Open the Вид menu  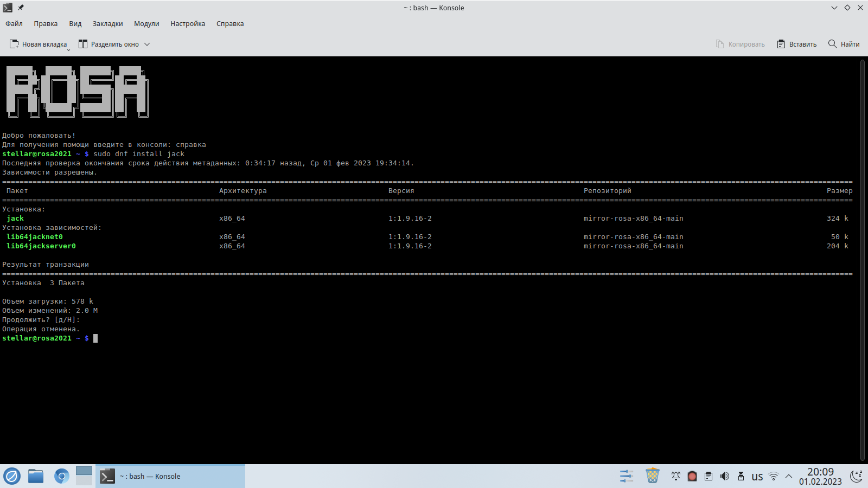click(x=75, y=24)
